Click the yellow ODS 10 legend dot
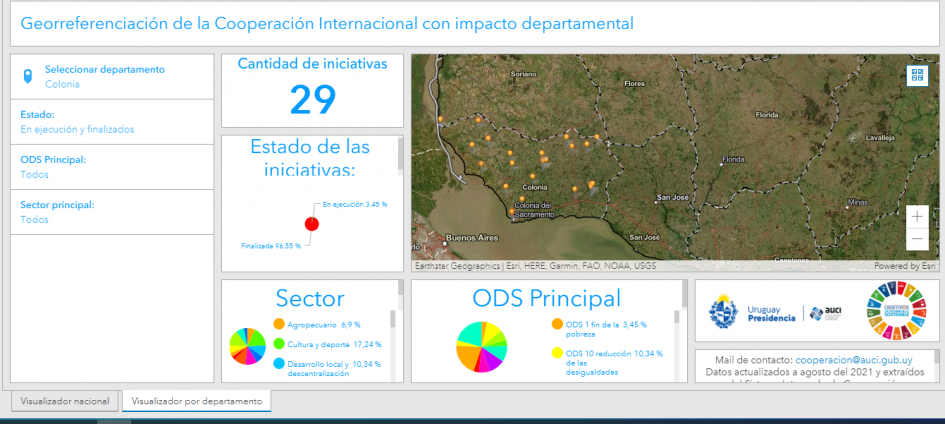Viewport: 945px width, 424px height. 557,353
